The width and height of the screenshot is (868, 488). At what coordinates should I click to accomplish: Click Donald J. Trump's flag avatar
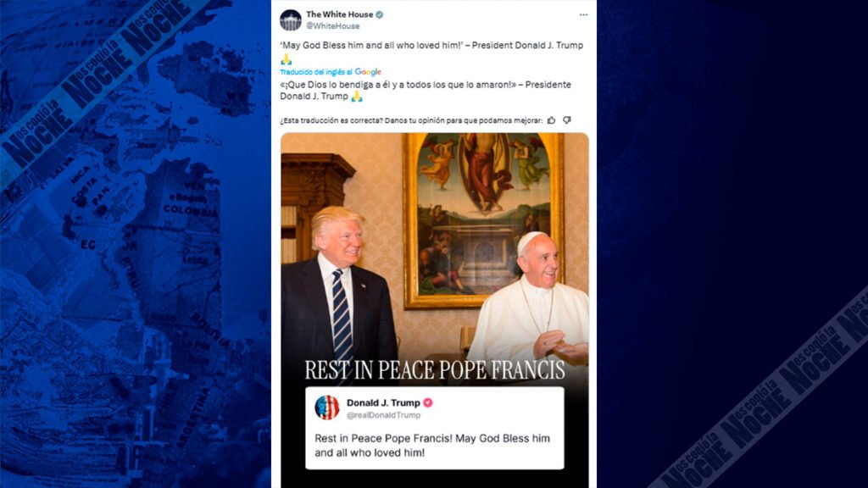(x=326, y=408)
